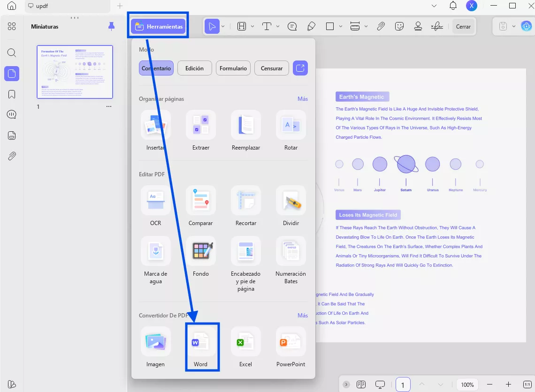Open the Herramientas tools menu
The image size is (535, 392).
point(158,26)
